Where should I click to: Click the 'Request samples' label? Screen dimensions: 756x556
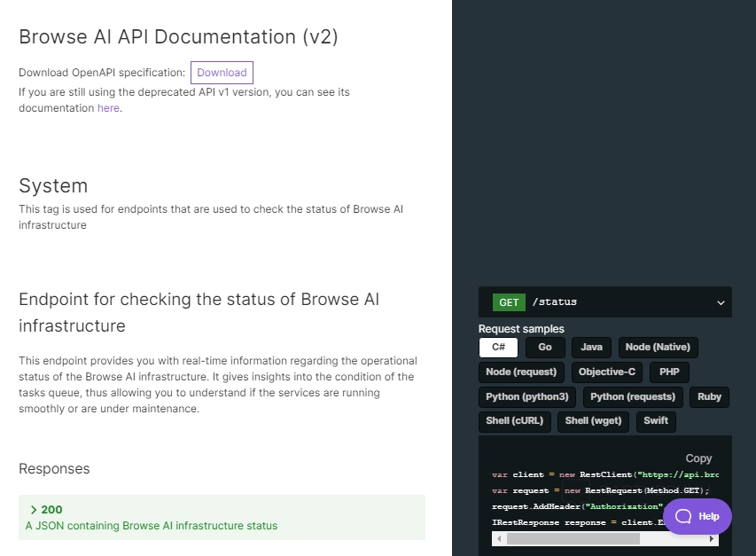click(x=521, y=329)
